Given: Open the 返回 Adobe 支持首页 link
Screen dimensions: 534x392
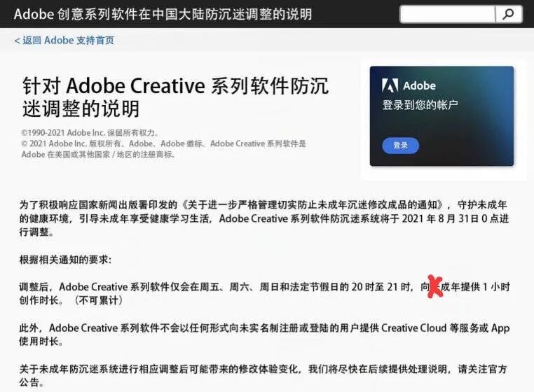Looking at the screenshot, I should pos(64,40).
